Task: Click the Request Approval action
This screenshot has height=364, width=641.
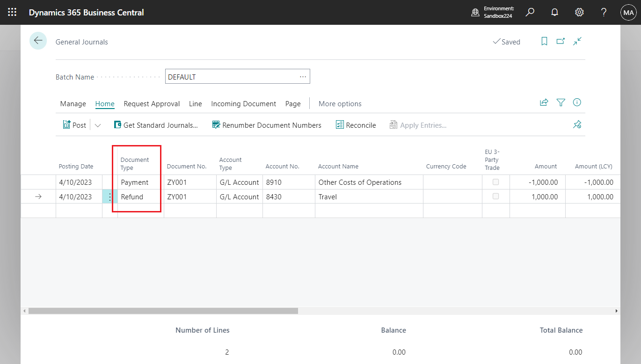Action: pyautogui.click(x=152, y=103)
